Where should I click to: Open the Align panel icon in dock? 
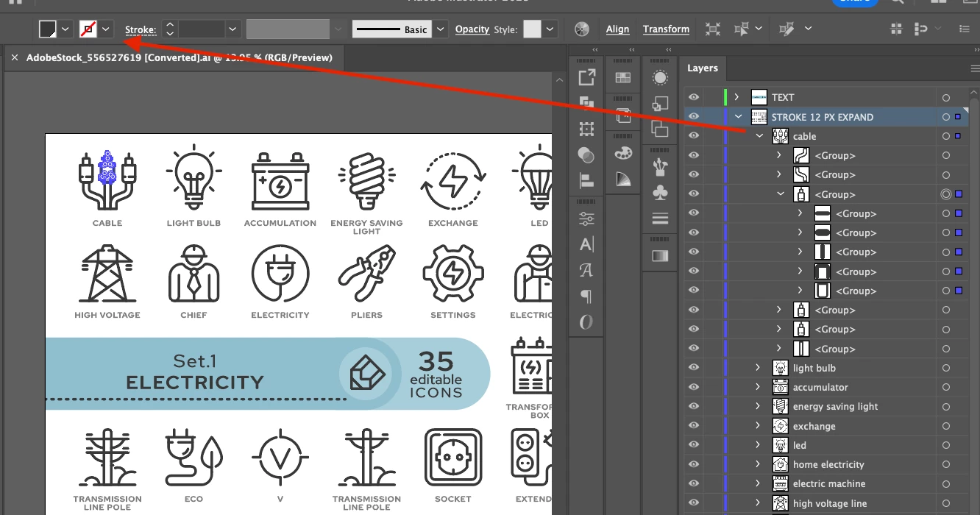click(x=586, y=180)
